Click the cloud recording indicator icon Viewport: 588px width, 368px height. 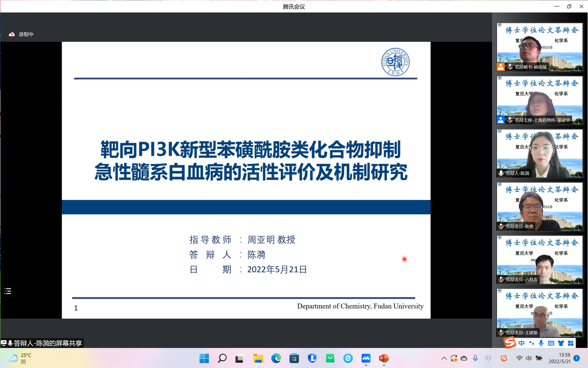[12, 34]
